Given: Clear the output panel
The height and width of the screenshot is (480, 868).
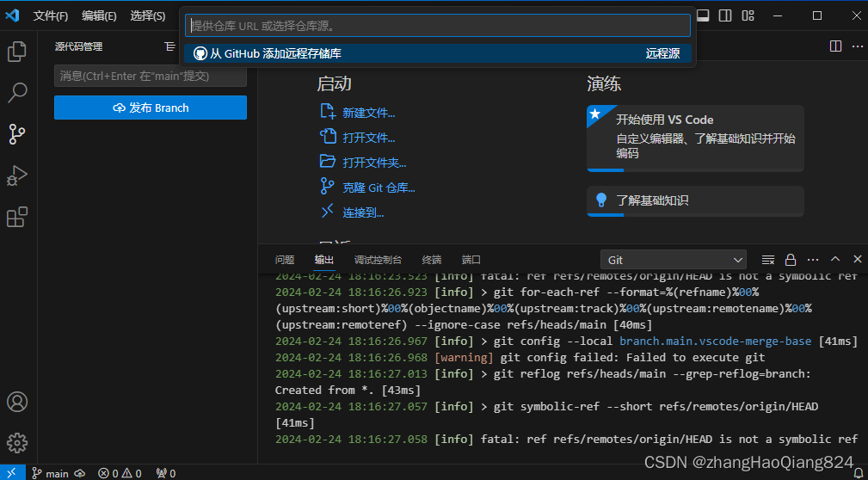Looking at the screenshot, I should coord(768,260).
